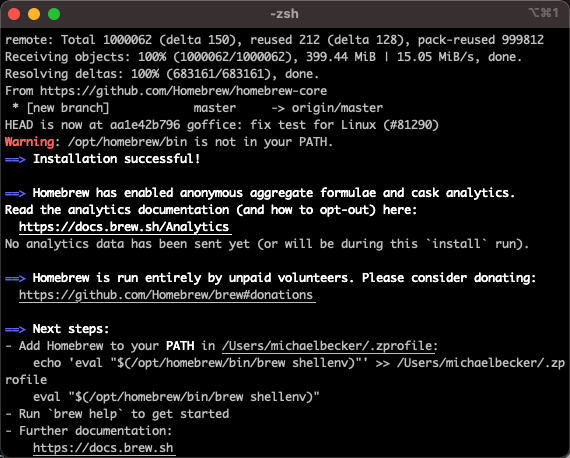The height and width of the screenshot is (458, 570).
Task: Open the docs.brew.sh/Analytics link
Action: [124, 227]
